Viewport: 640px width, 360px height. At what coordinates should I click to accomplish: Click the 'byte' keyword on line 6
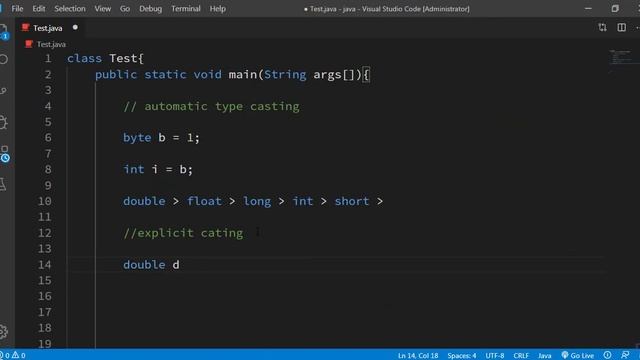[137, 138]
